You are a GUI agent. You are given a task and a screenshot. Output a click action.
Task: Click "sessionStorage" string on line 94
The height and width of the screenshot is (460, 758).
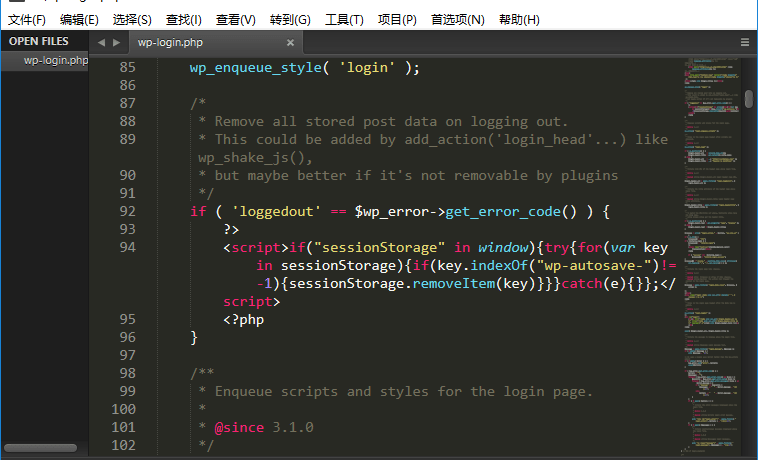tap(379, 248)
